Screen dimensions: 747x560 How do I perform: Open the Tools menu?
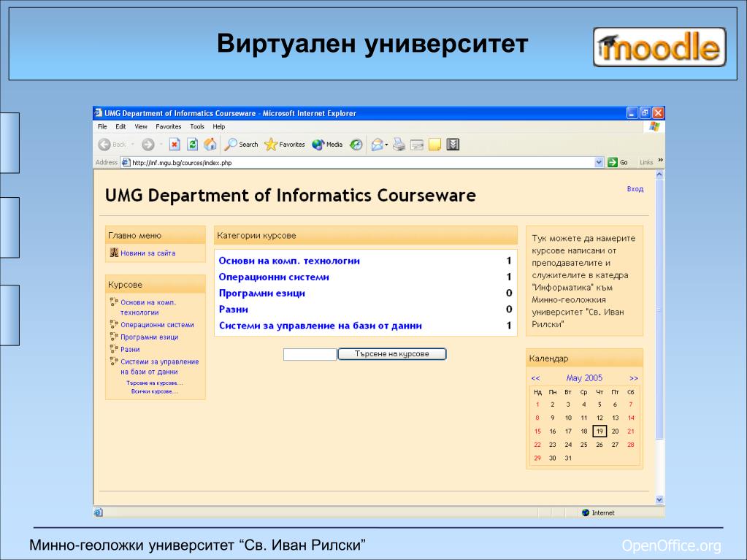[x=196, y=126]
